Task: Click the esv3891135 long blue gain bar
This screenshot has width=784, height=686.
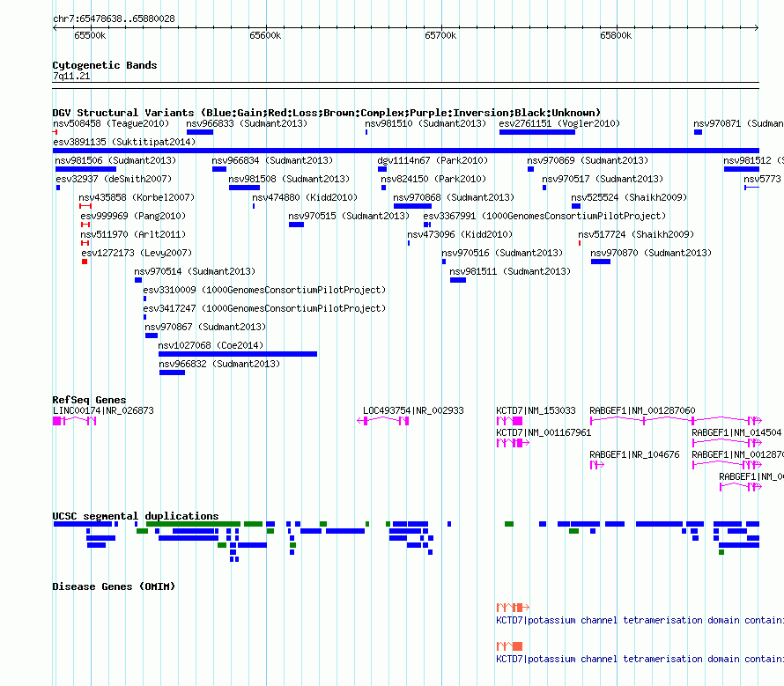Action: (x=405, y=151)
